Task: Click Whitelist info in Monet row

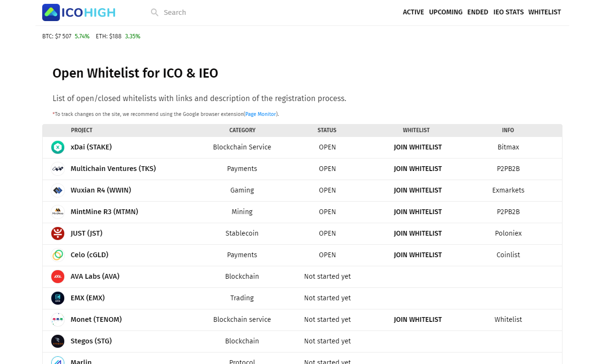Action: tap(508, 320)
